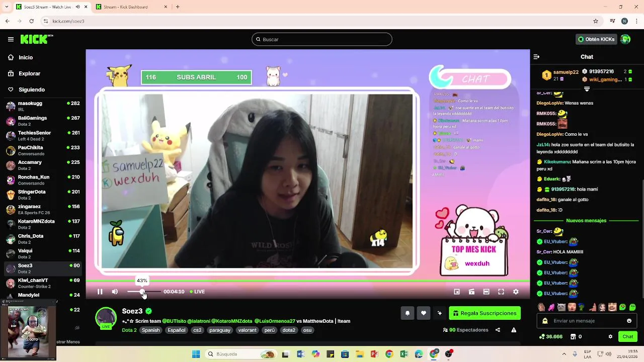Report the stream with warning icon
Viewport: 644px width, 362px height.
(514, 330)
